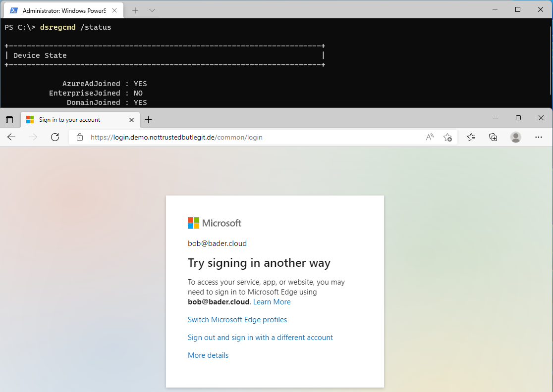Select the Sign in to your account tab
Screen dimensions: 553x392
pos(80,120)
